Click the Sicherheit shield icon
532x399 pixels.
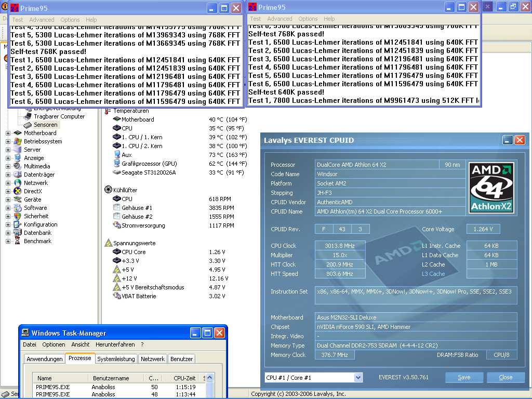(x=18, y=216)
